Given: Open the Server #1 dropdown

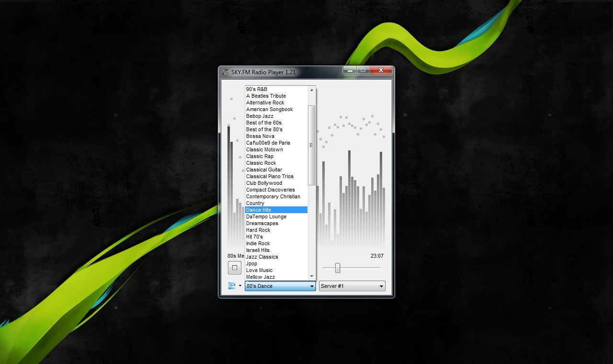Looking at the screenshot, I should [x=352, y=286].
